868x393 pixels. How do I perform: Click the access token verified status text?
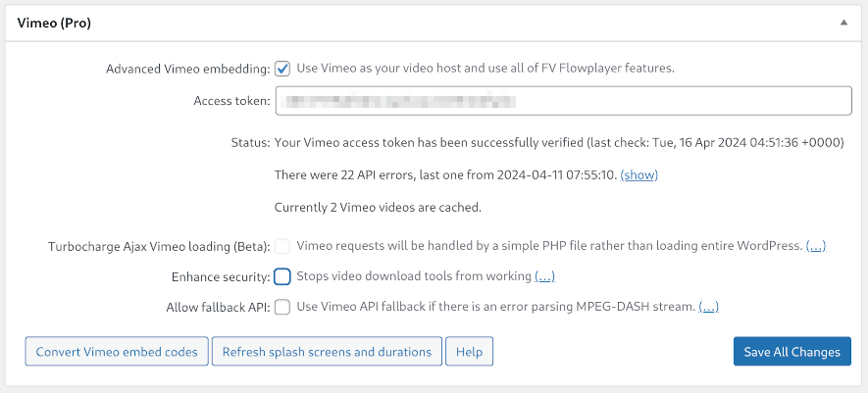(559, 143)
